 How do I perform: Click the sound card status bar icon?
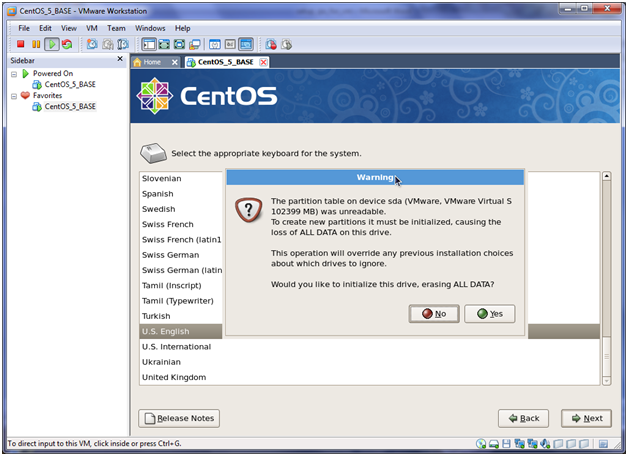(x=545, y=443)
